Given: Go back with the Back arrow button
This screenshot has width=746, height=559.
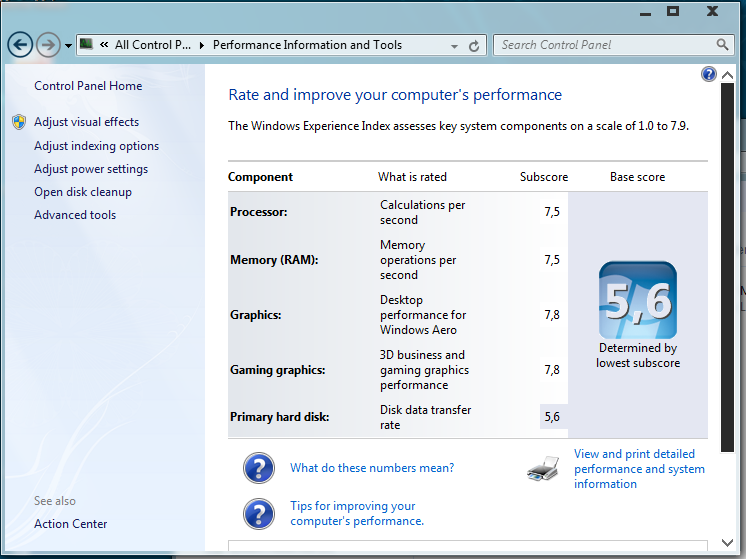Looking at the screenshot, I should [x=20, y=45].
